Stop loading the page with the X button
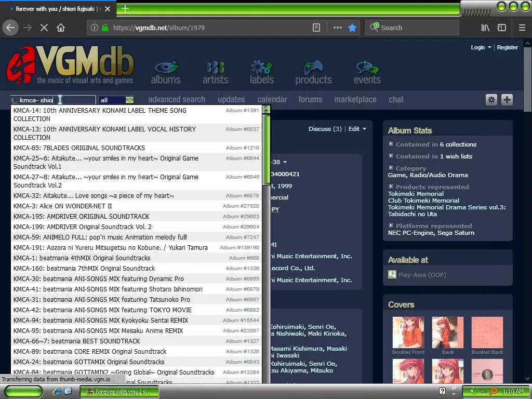This screenshot has width=532, height=399. tap(44, 28)
